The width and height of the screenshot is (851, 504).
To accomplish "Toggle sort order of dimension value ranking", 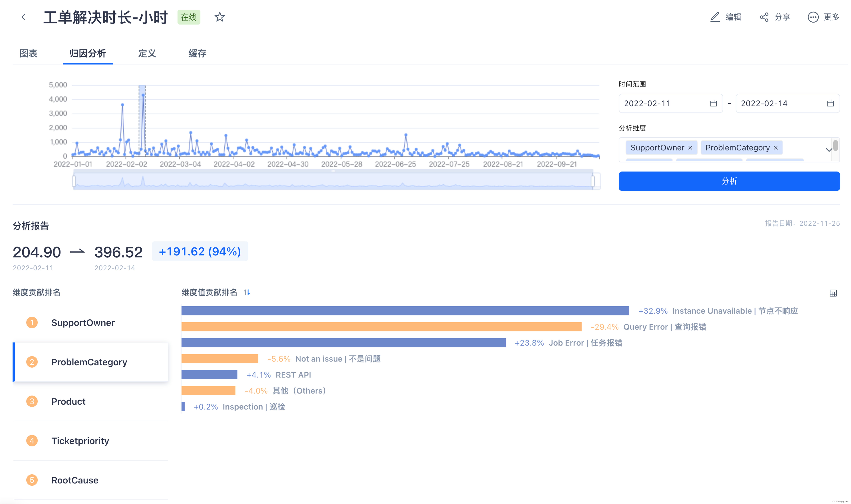I will coord(247,292).
